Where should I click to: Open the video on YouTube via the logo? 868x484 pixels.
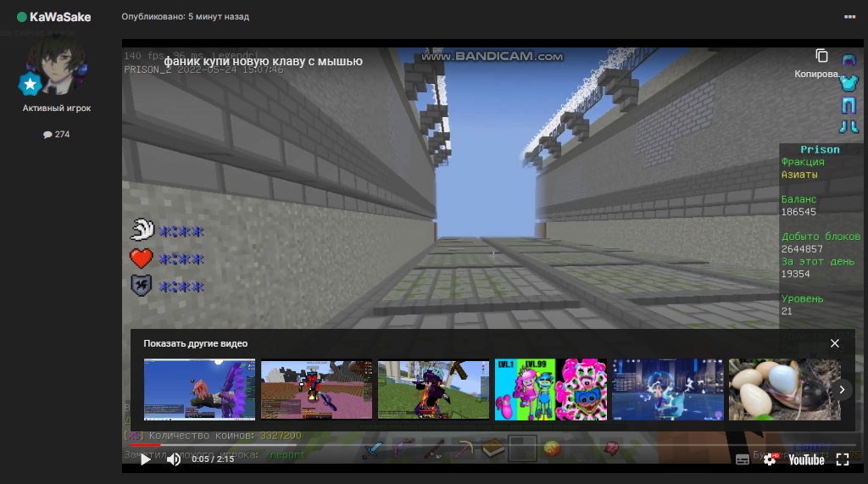click(806, 459)
